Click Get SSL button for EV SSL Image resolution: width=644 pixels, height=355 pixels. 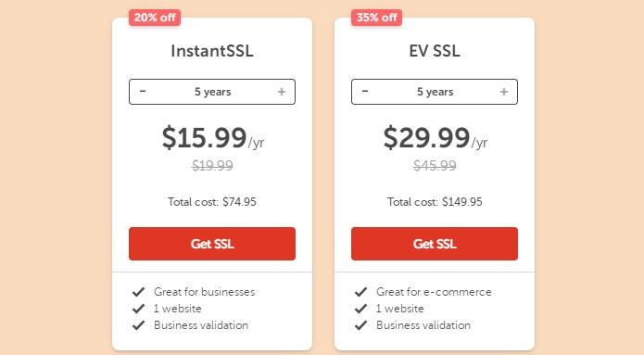435,244
